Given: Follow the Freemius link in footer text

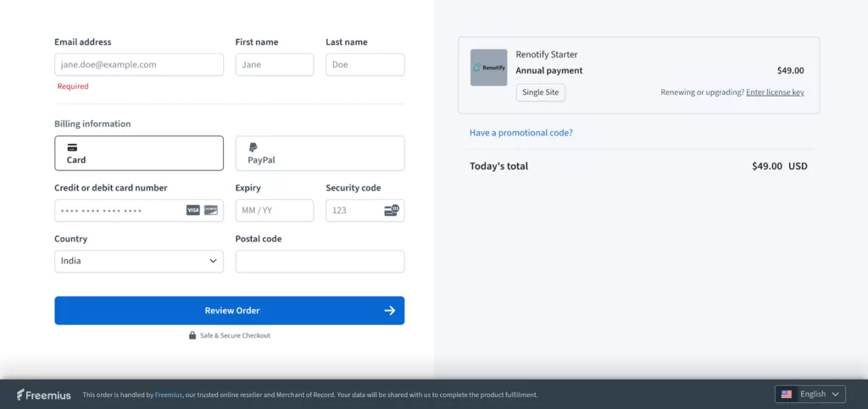Looking at the screenshot, I should click(x=168, y=395).
